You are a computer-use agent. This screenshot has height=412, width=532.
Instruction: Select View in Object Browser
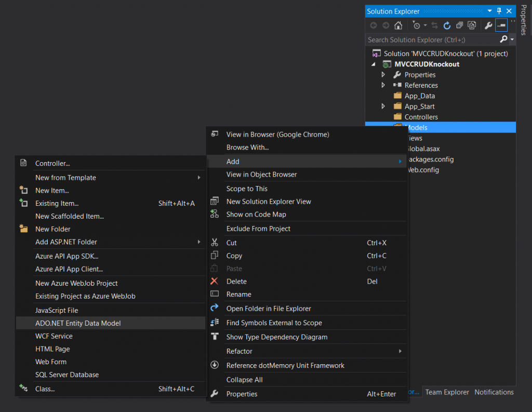(x=307, y=175)
